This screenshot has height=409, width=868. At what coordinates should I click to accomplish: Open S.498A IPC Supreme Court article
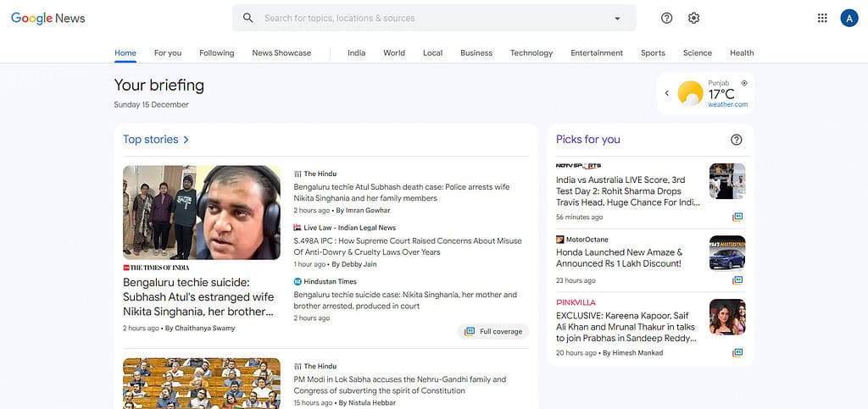(408, 246)
